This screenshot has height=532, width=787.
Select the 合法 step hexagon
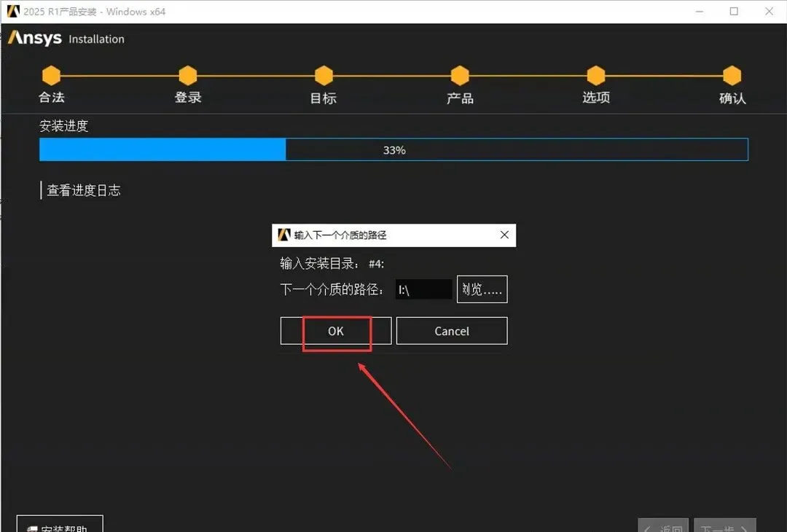pos(51,76)
